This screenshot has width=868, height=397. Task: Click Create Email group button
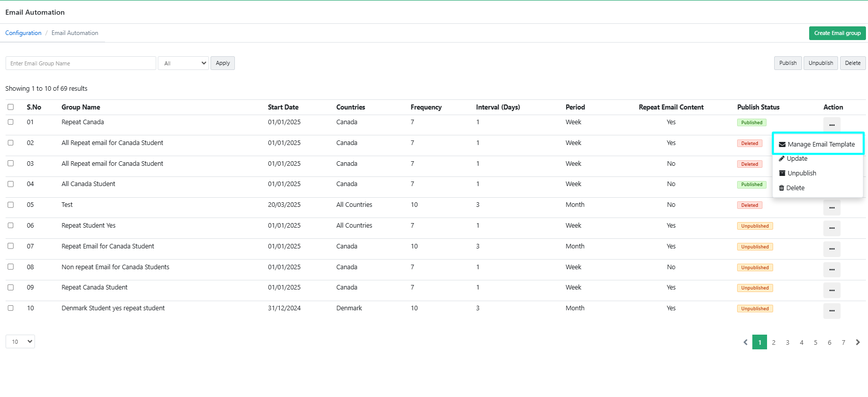837,33
